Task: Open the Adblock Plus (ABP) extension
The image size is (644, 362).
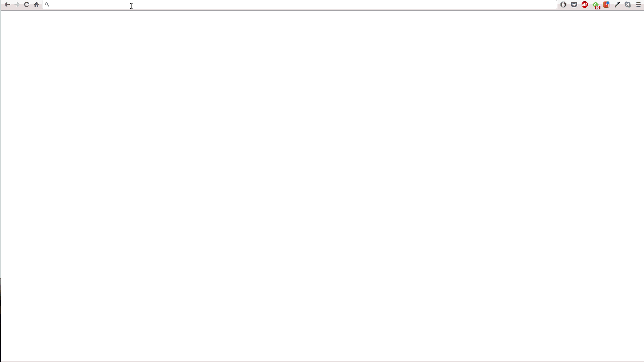Action: pyautogui.click(x=585, y=5)
